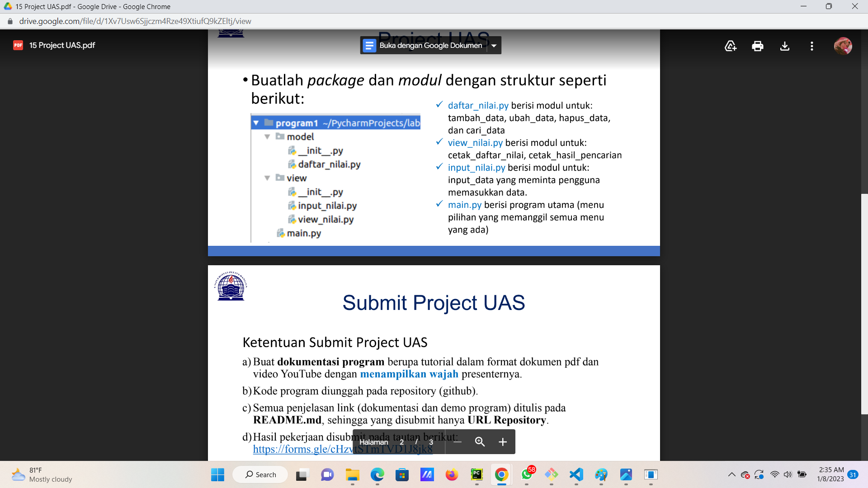Viewport: 868px width, 488px height.
Task: Expand the Buka dengan Google Dokumen dropdown arrow
Action: coord(494,45)
